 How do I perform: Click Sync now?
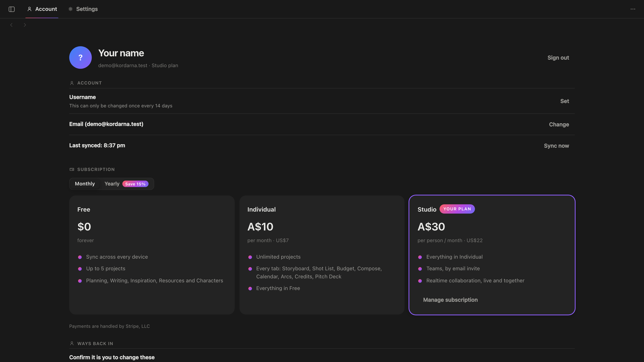tap(556, 146)
